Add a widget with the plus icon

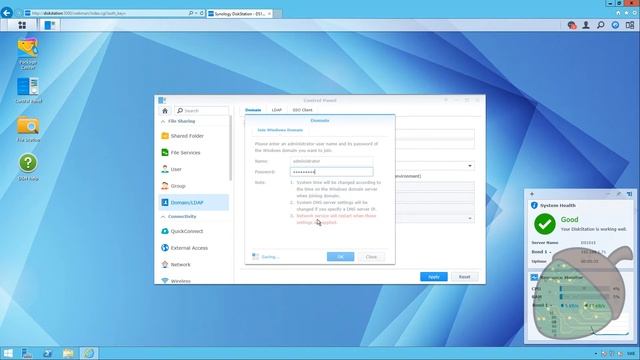[x=532, y=194]
